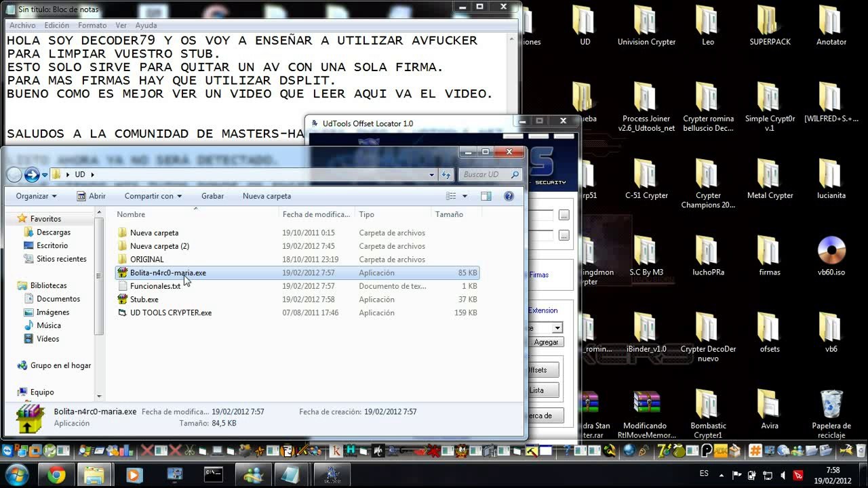The image size is (868, 488).
Task: Open Formato menu in Bloc de notas
Action: click(x=92, y=26)
